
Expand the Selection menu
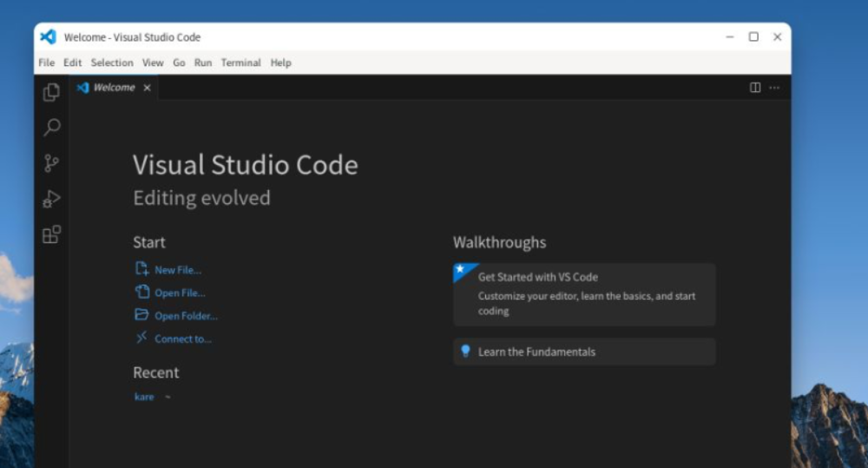[x=112, y=63]
